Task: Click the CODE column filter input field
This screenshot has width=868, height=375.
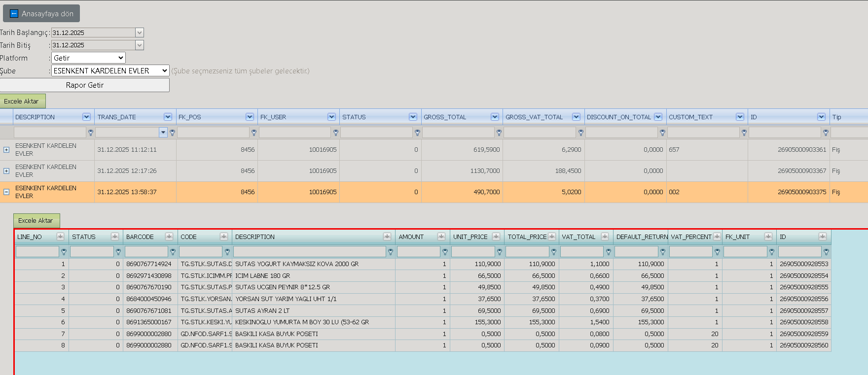Action: point(201,252)
